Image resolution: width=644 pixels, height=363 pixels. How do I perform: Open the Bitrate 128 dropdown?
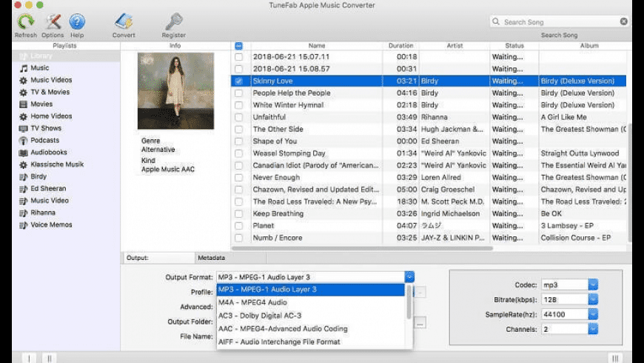point(593,299)
